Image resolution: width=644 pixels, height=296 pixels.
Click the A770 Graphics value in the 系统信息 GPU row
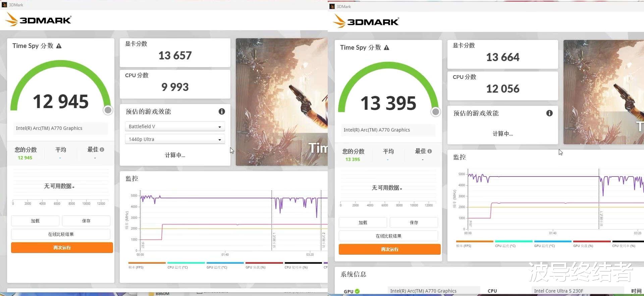(423, 291)
